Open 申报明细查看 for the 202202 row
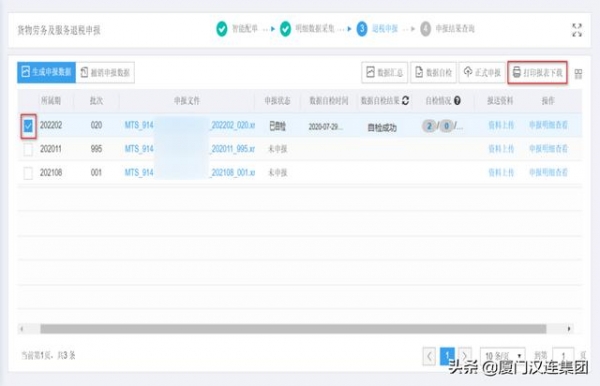The height and width of the screenshot is (386, 600). click(x=548, y=125)
